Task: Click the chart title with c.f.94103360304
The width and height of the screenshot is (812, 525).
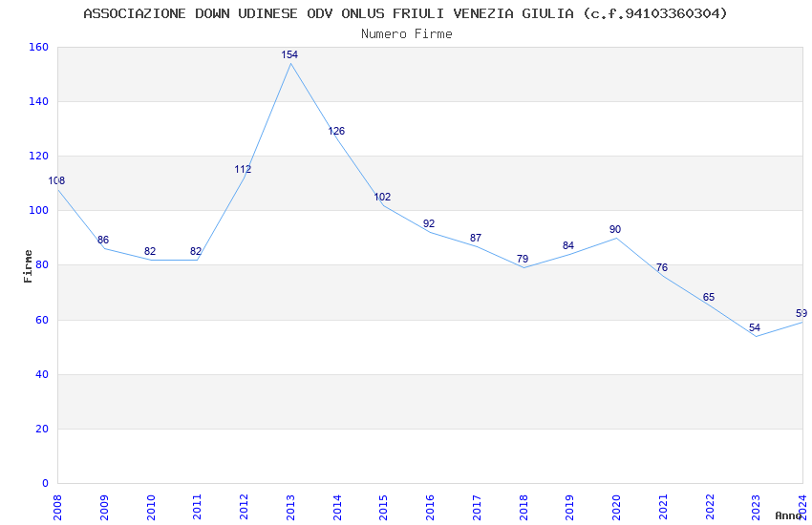Action: 405,13
